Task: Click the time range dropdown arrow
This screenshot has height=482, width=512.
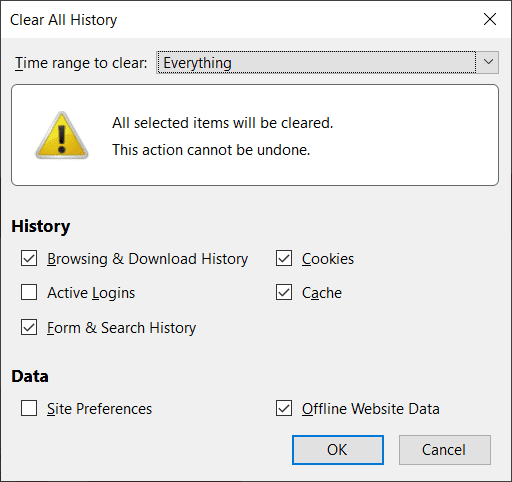Action: [488, 62]
